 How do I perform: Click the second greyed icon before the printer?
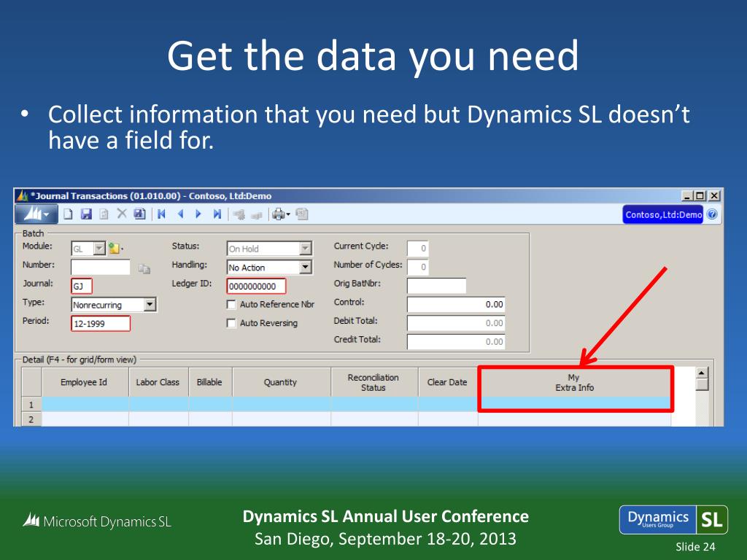tap(257, 215)
